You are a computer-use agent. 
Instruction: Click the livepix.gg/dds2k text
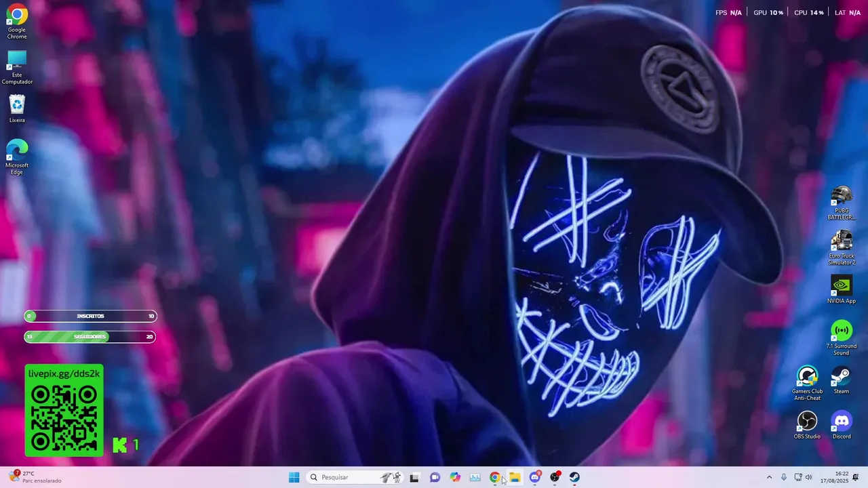64,373
